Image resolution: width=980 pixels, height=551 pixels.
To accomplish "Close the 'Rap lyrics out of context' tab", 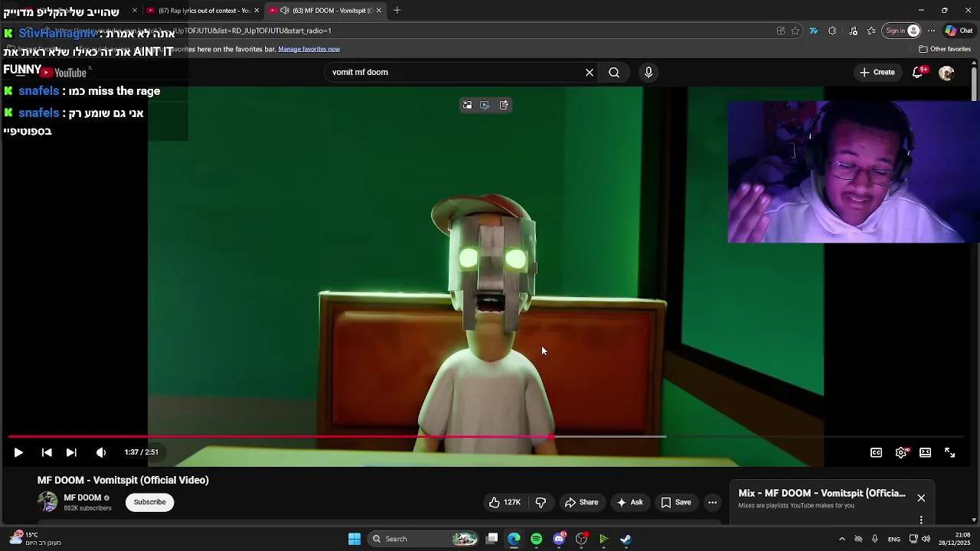I will pyautogui.click(x=256, y=11).
